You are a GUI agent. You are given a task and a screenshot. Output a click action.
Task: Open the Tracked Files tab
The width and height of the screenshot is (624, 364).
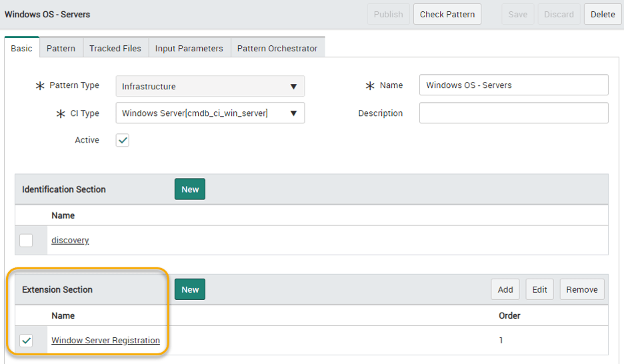[115, 48]
